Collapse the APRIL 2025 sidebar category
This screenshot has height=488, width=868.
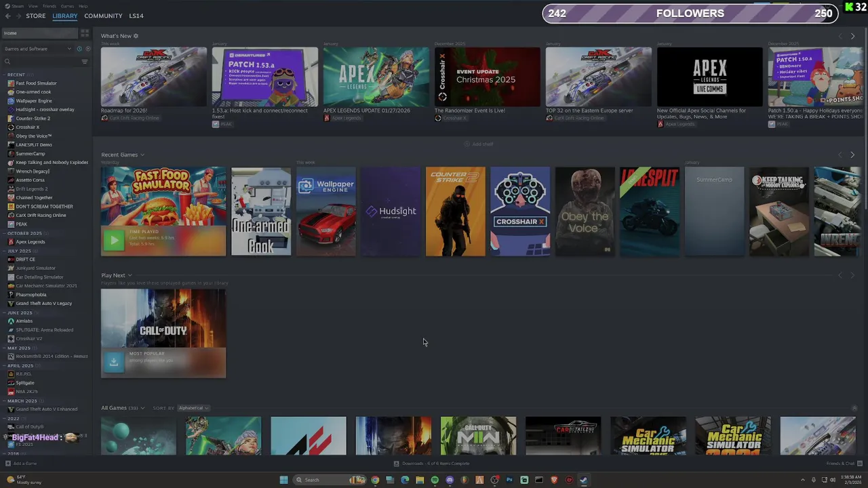point(4,365)
